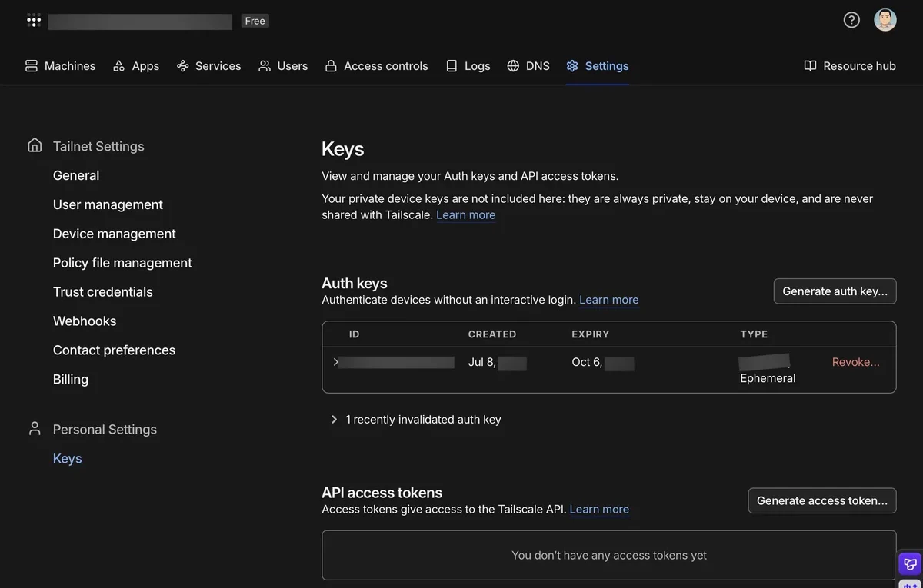Click the Auth keys section heading

[355, 283]
